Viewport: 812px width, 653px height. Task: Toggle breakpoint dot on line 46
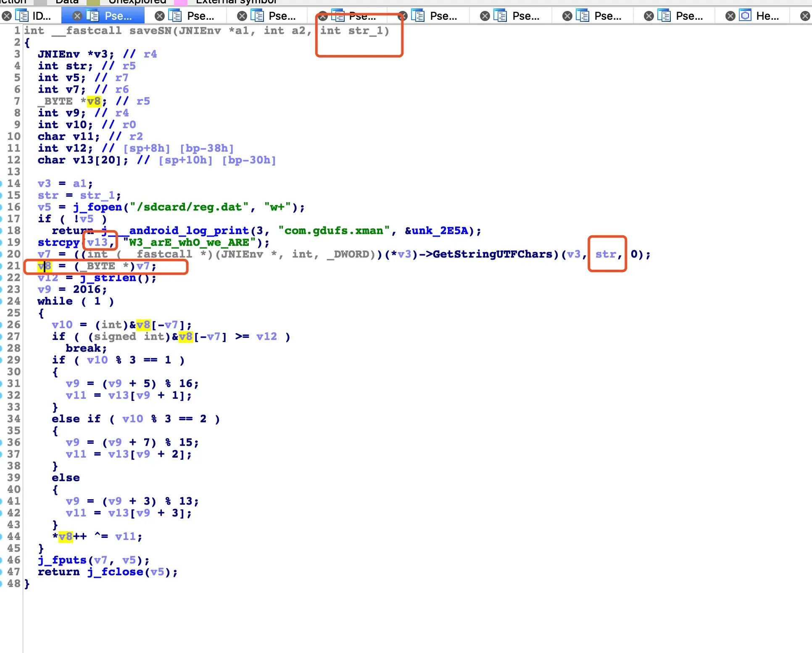[x=1, y=560]
